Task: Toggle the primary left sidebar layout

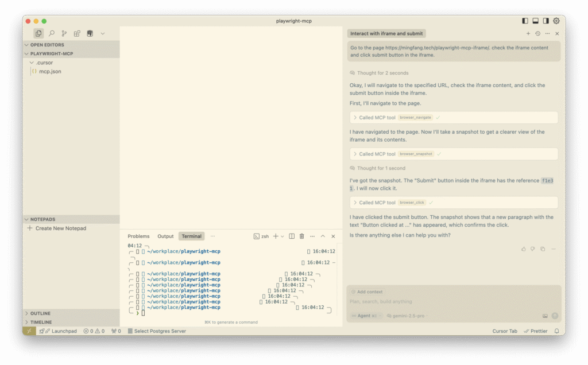Action: click(525, 21)
